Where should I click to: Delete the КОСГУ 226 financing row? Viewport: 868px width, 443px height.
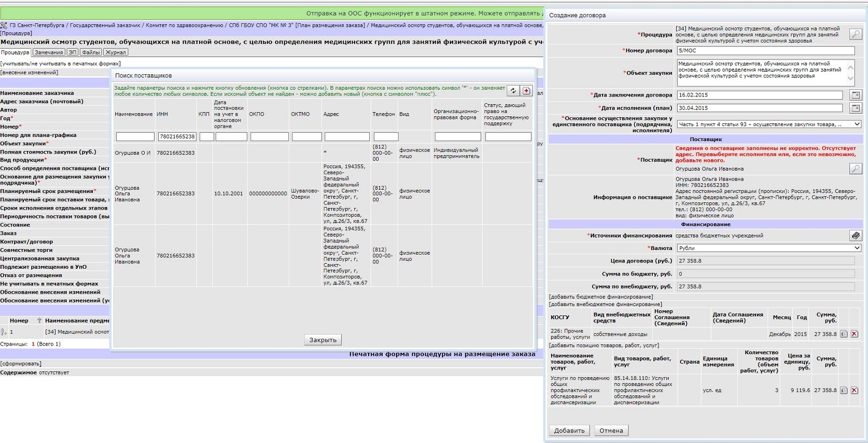click(x=855, y=334)
